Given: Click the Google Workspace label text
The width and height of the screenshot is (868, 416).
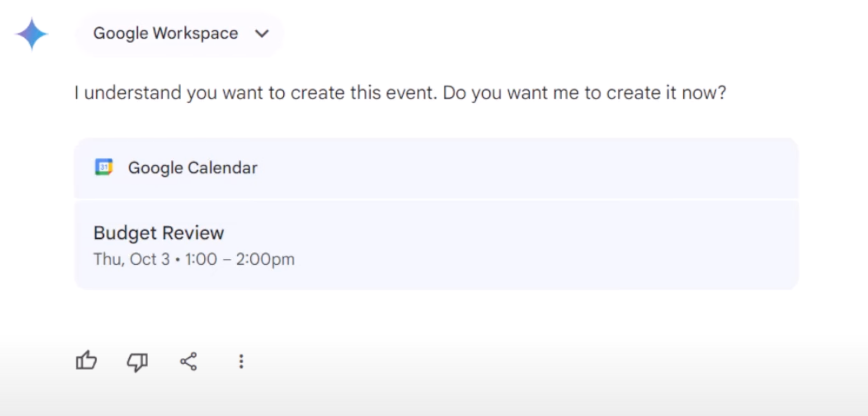Looking at the screenshot, I should point(165,34).
